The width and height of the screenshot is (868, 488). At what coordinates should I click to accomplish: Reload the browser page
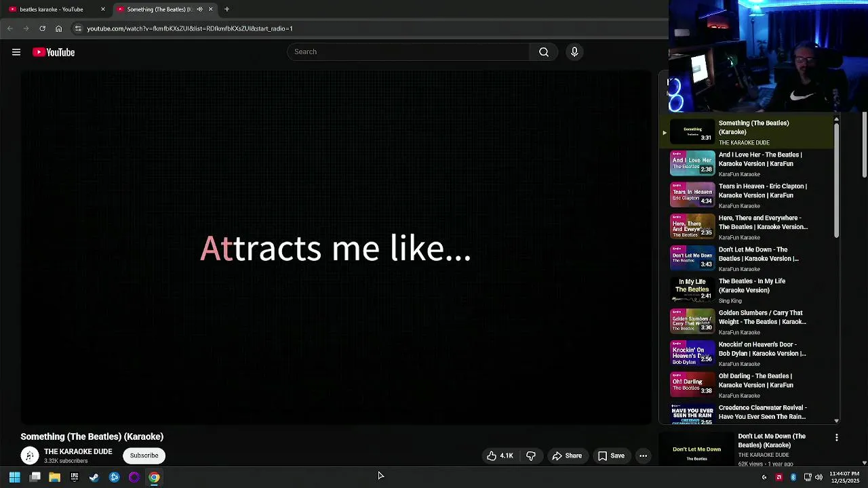42,28
